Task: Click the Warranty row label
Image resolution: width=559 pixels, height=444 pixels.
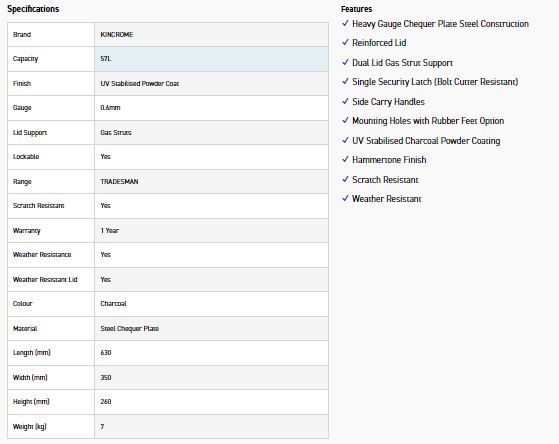Action: tap(26, 231)
